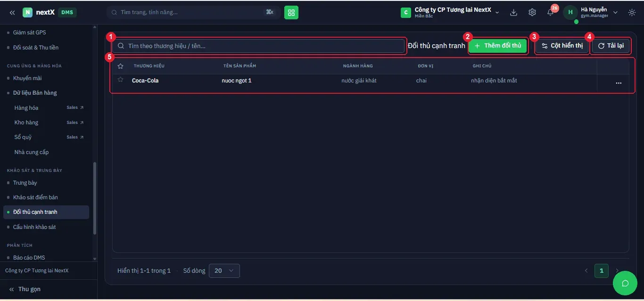Open the Số dòng 20 rows dropdown
The image size is (644, 301).
224,271
